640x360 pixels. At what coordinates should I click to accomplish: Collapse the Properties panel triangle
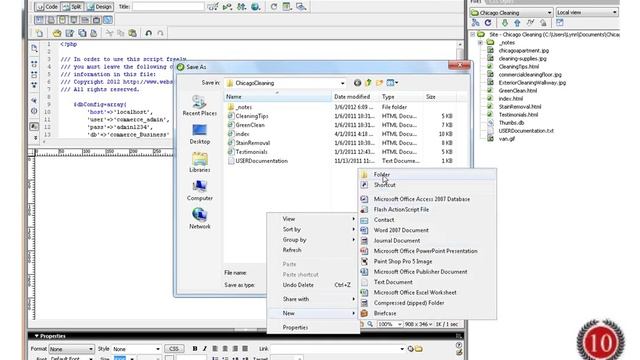coord(36,336)
